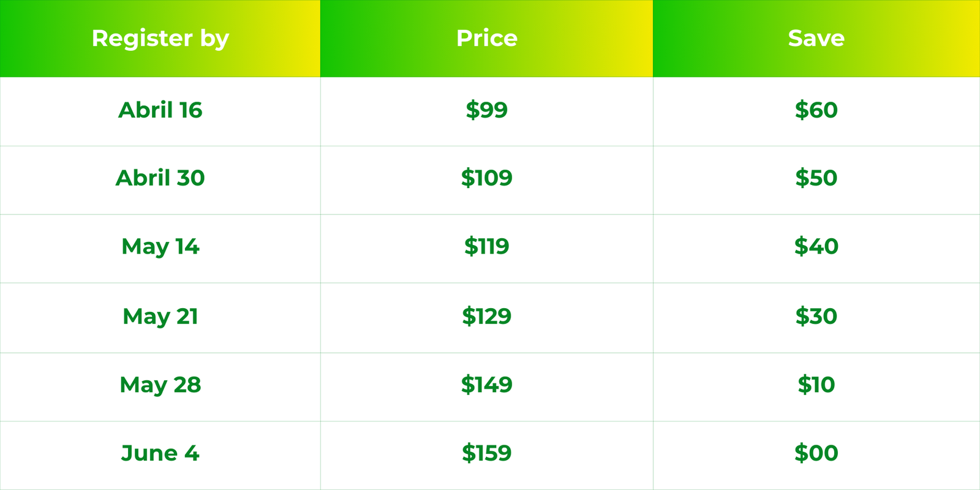Click the $30 savings cell

click(816, 318)
